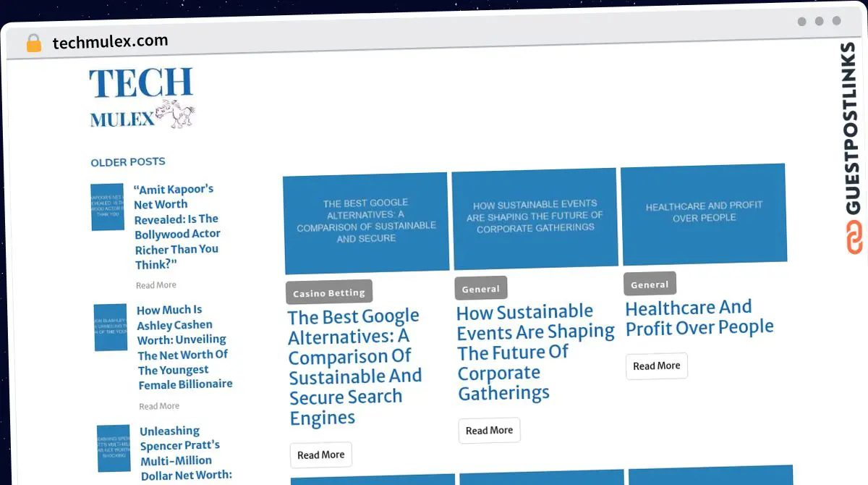Click the Google Alternatives article banner image
The height and width of the screenshot is (485, 868).
point(365,223)
